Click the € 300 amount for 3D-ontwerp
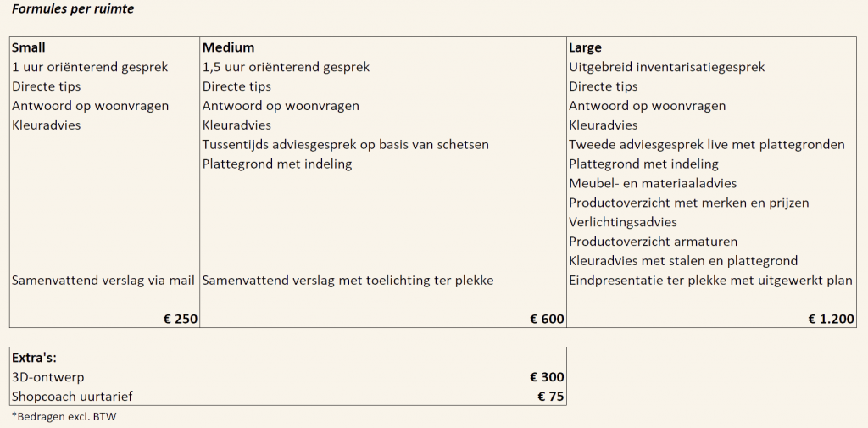 coord(547,377)
